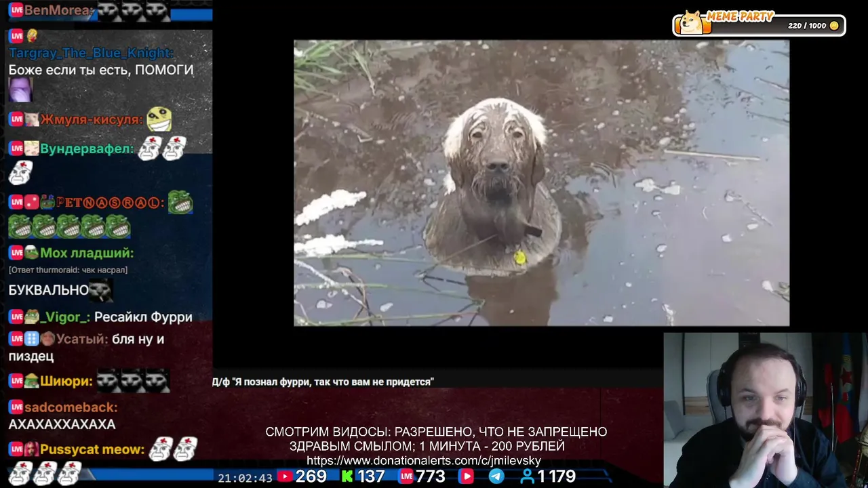Viewport: 868px width, 488px height.
Task: Click the muddy dog video frame
Action: tap(541, 183)
